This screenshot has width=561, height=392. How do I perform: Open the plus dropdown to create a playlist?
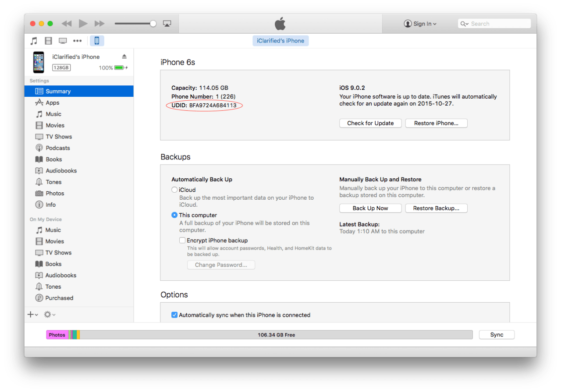32,314
